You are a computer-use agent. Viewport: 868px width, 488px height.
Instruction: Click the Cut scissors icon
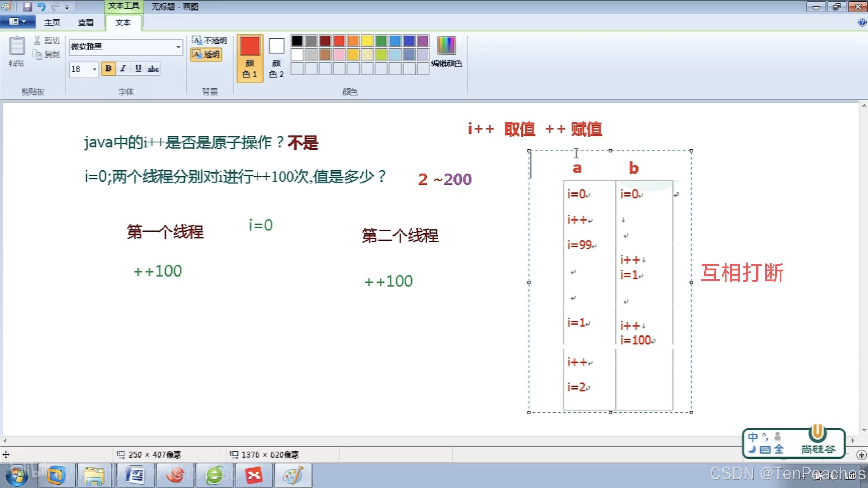pos(37,41)
